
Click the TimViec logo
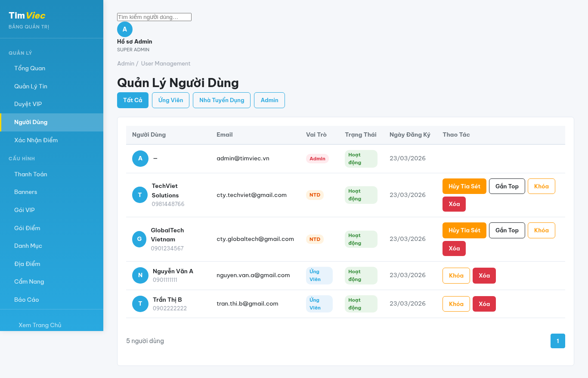pos(26,16)
